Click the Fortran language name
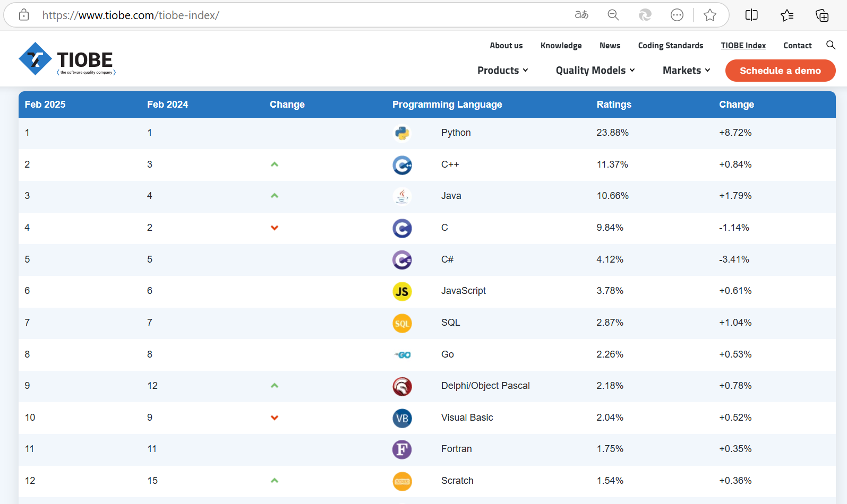Screen dimensions: 847x504 (x=456, y=449)
